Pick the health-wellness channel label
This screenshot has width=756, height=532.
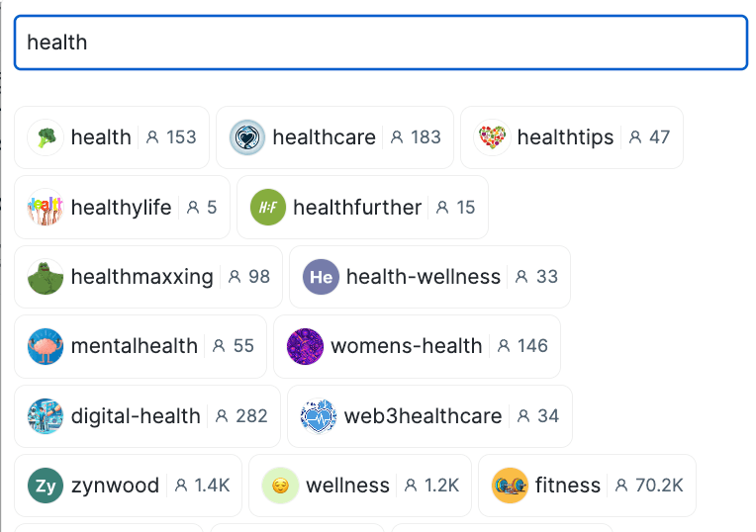(x=424, y=277)
